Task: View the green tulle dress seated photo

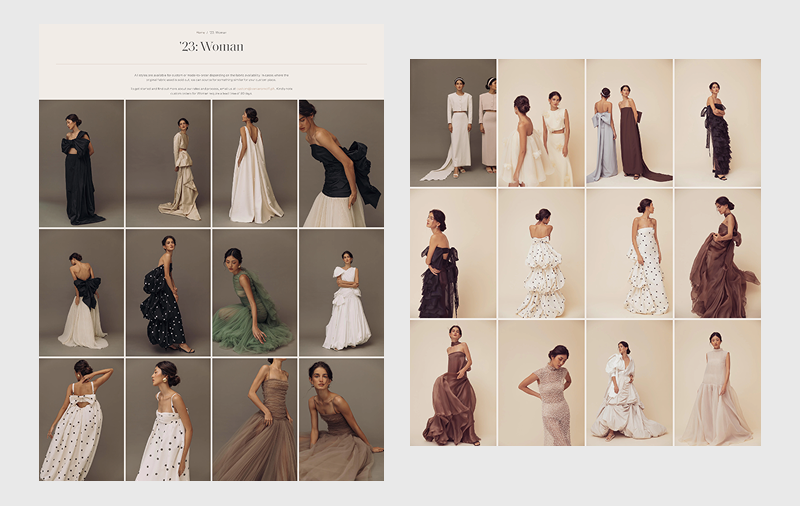Action: tap(254, 292)
